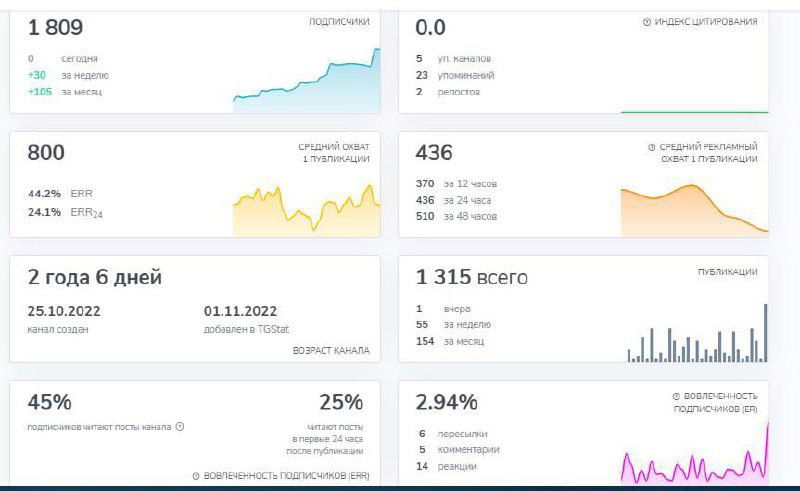Open the blue subscribers growth chart
This screenshot has width=800, height=491.
pos(306,82)
